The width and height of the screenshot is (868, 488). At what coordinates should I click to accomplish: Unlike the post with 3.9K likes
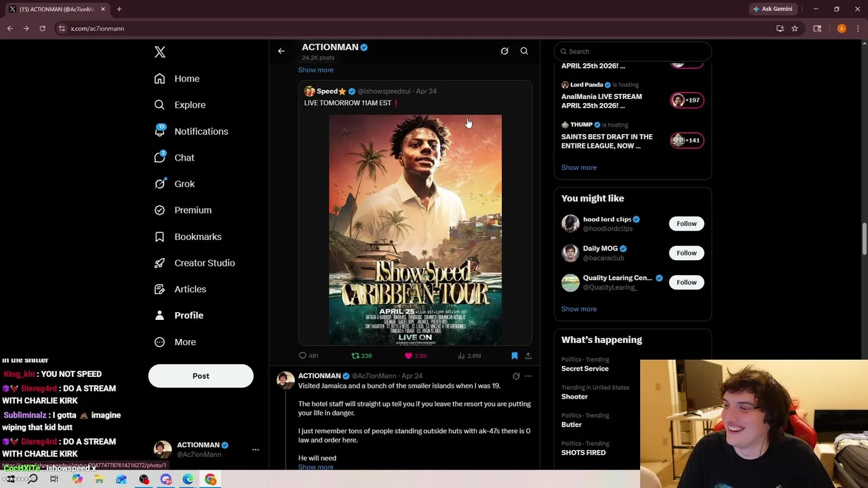416,356
